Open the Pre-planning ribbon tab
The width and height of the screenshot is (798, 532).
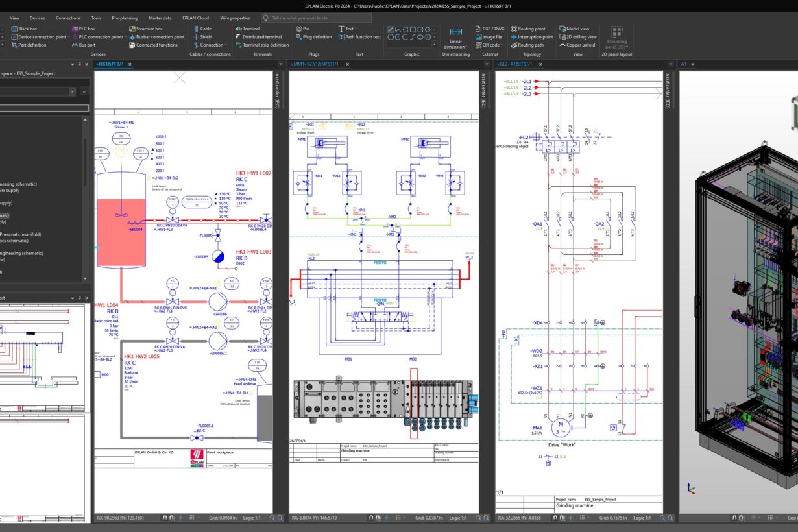click(125, 18)
